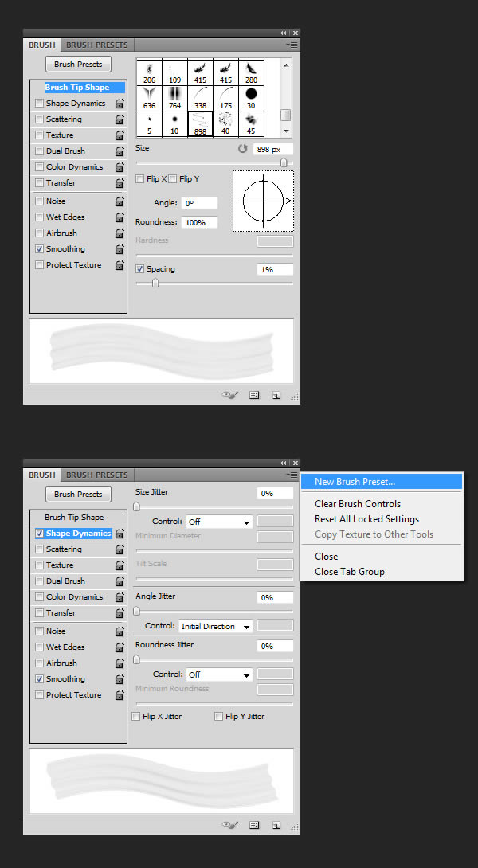The width and height of the screenshot is (478, 868).
Task: Click the Spacing slider handle
Action: (155, 283)
